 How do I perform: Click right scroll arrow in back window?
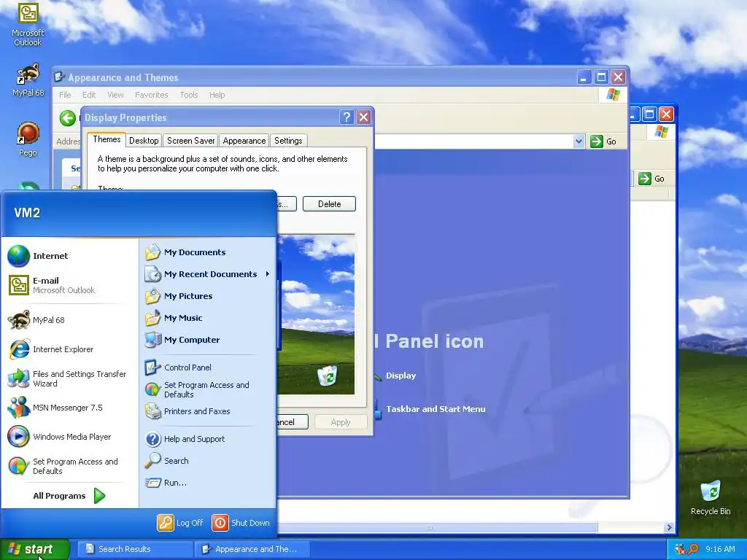(x=669, y=527)
